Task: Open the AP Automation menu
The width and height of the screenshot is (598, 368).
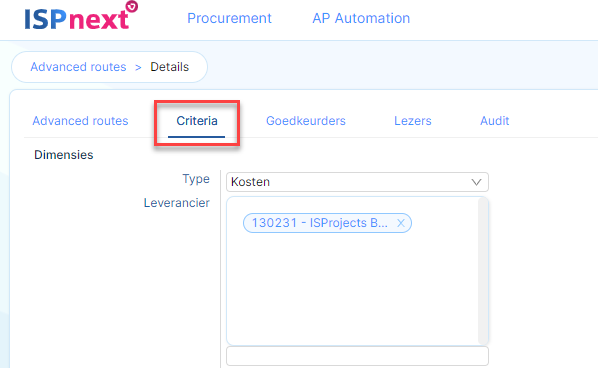Action: [x=361, y=18]
